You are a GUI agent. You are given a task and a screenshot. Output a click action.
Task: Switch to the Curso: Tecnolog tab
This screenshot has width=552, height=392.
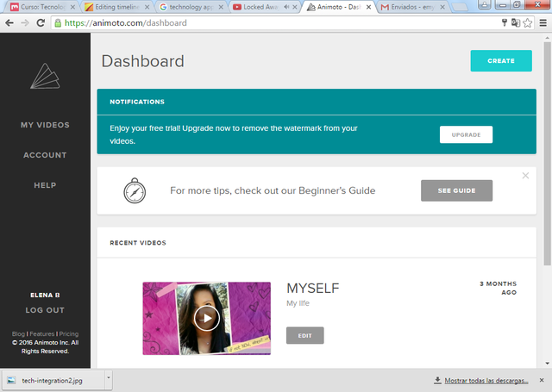click(x=42, y=7)
